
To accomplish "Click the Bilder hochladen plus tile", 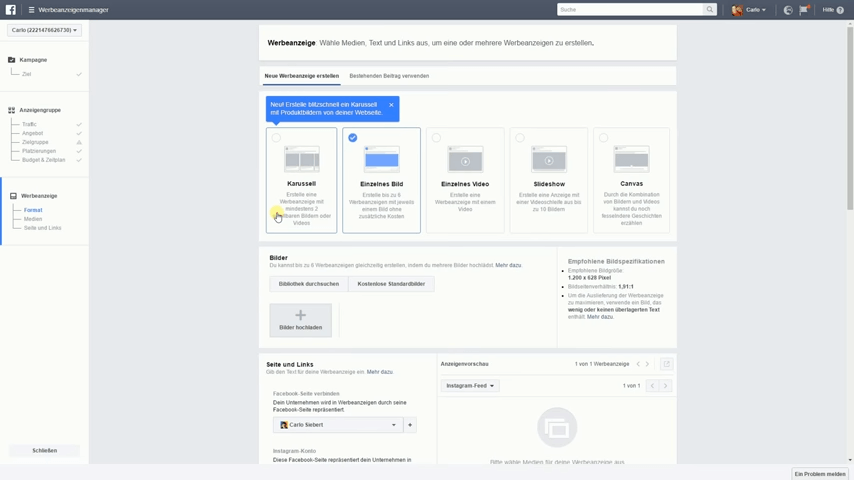I will (x=300, y=320).
